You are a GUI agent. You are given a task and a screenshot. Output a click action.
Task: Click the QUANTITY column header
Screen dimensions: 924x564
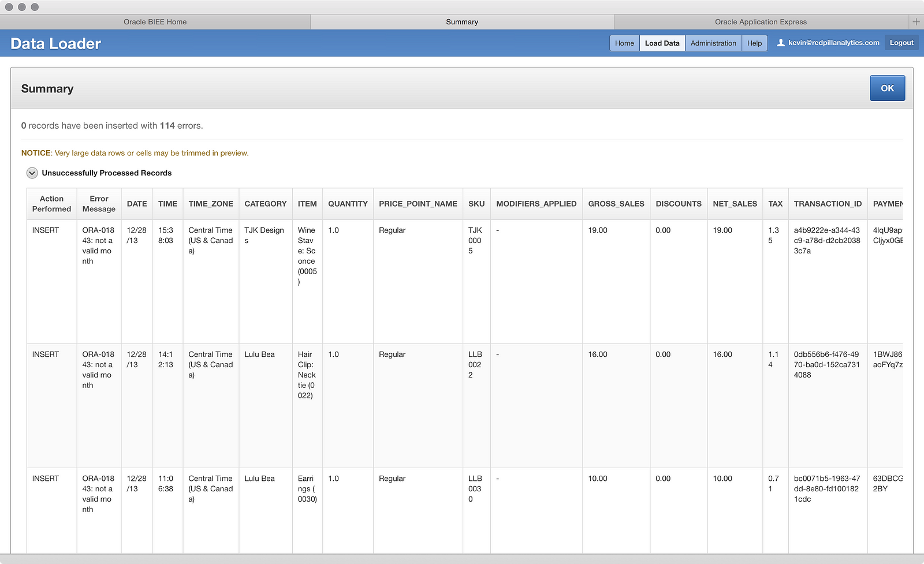point(348,204)
